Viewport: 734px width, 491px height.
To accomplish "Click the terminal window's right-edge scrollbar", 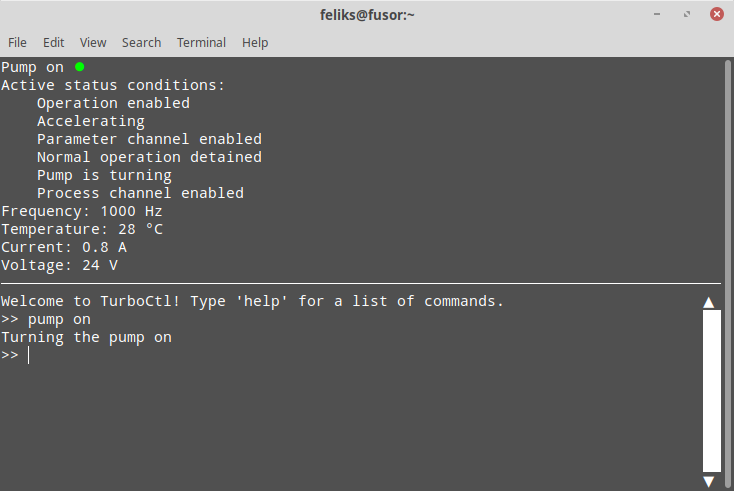I will [x=728, y=274].
